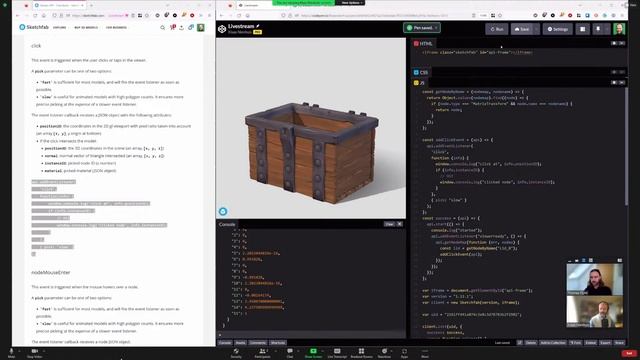Click the Sketchfab search magnifier icon
This screenshot has height=360, width=640.
[x=162, y=27]
